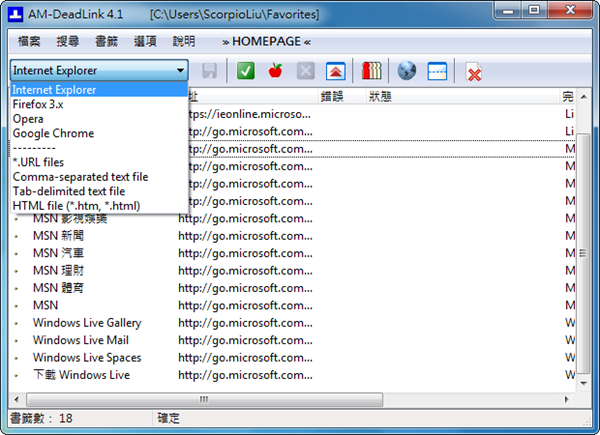The height and width of the screenshot is (435, 600).
Task: Click the ieonline.microso... URL cell
Action: coord(251,114)
